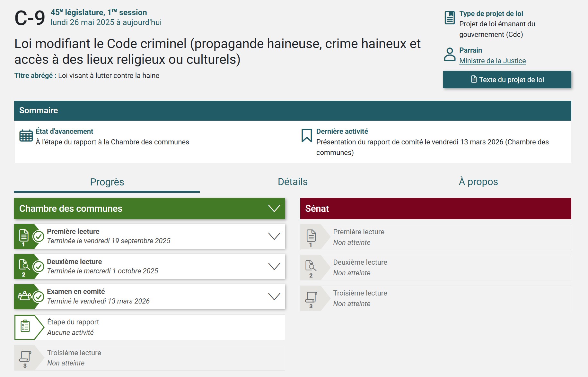The width and height of the screenshot is (588, 377).
Task: Click 'Terminée le vendredi 19 septembre 2025'
Action: (x=109, y=241)
